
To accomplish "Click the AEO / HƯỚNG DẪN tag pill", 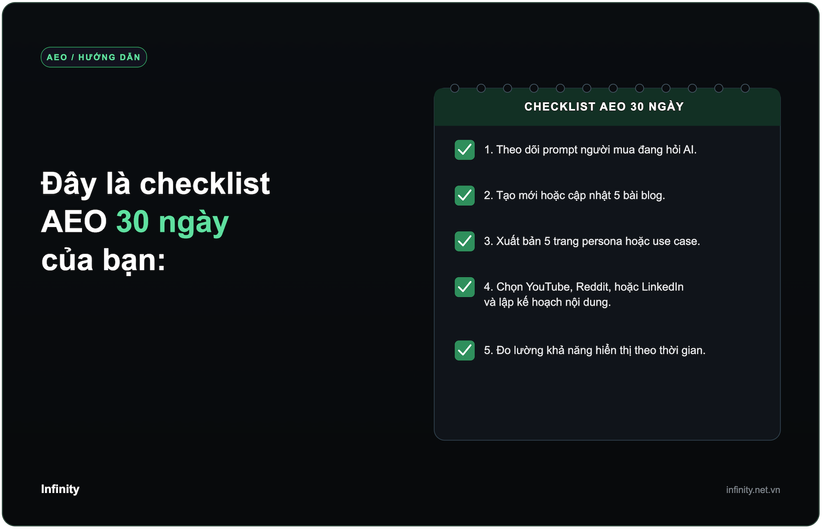I will coord(94,57).
